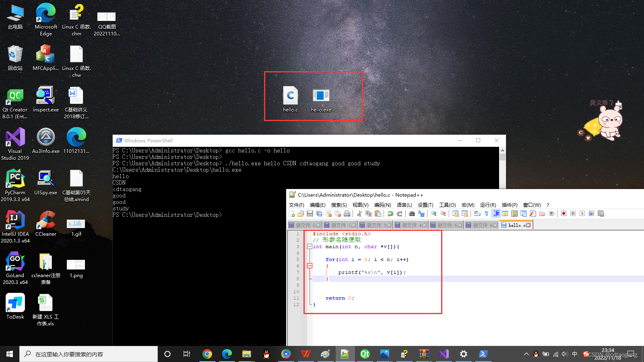644x362 pixels.
Task: Open 编码(N) menu in Notepad++
Action: tap(382, 205)
